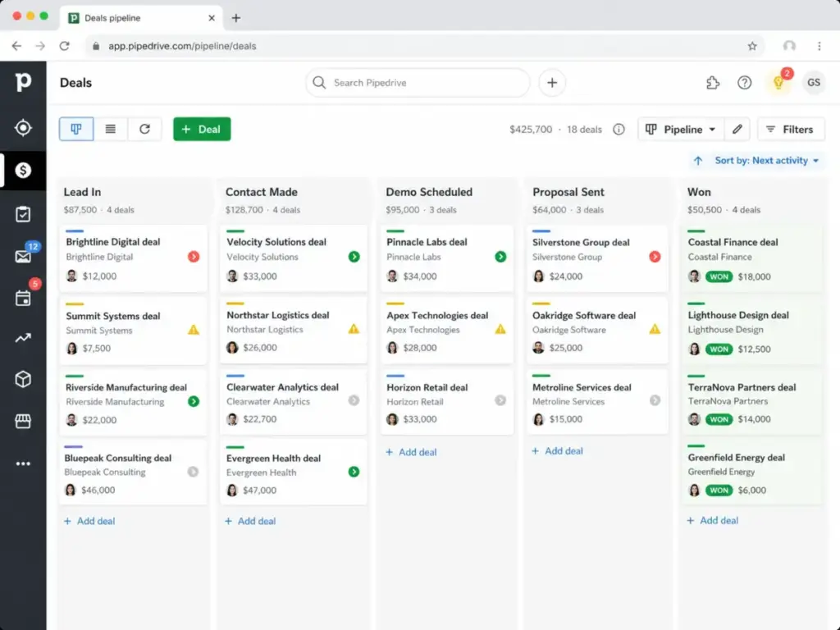
Task: Open the Filters menu
Action: tap(791, 129)
